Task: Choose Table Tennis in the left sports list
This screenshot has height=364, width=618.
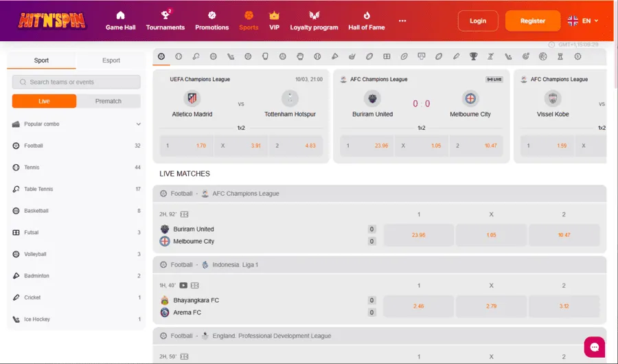Action: tap(76, 189)
